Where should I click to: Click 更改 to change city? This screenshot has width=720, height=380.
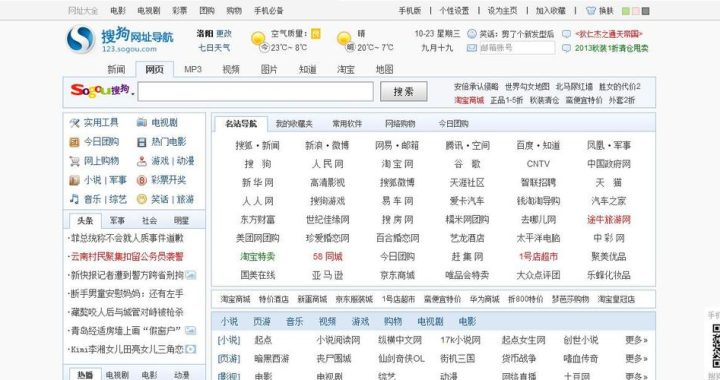[x=224, y=34]
